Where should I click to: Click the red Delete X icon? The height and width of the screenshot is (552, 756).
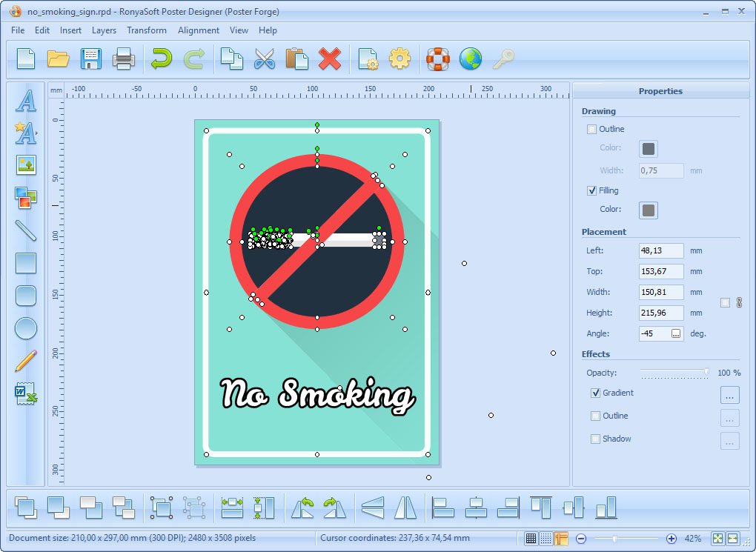329,59
